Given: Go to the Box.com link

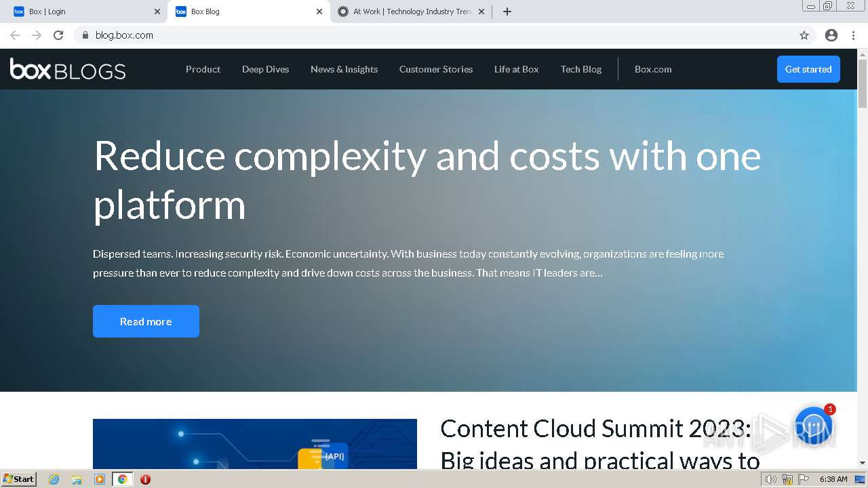Looking at the screenshot, I should click(653, 69).
